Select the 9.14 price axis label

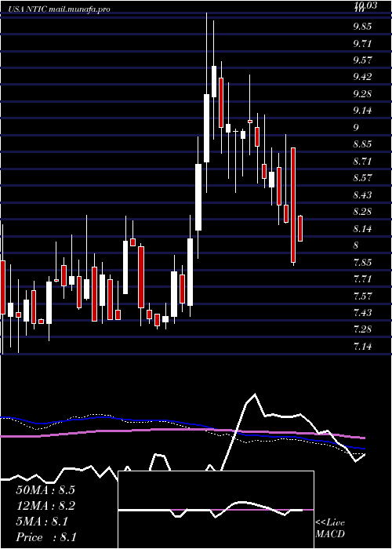362,111
